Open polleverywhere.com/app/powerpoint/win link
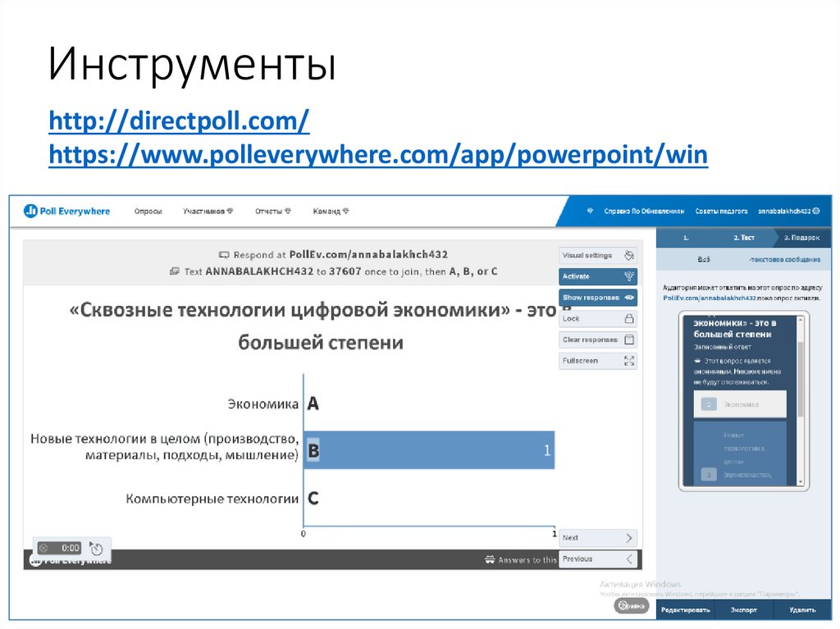Viewport: 840px width, 629px height. click(x=378, y=154)
